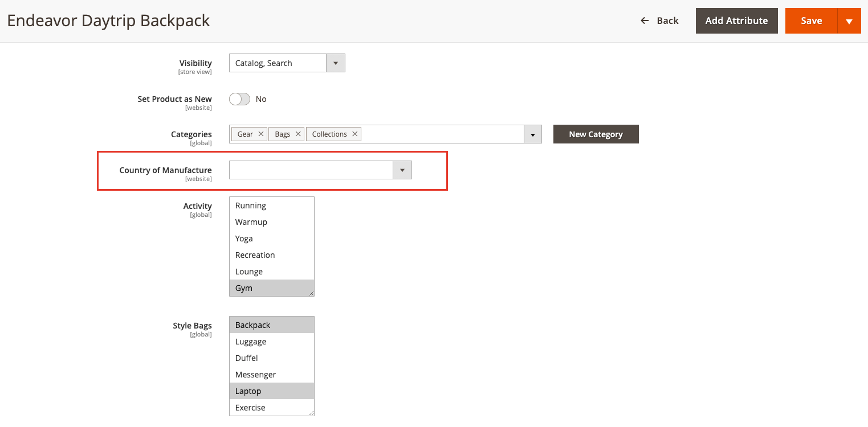868x427 pixels.
Task: Select Duffel in Style Bags list
Action: pos(272,358)
